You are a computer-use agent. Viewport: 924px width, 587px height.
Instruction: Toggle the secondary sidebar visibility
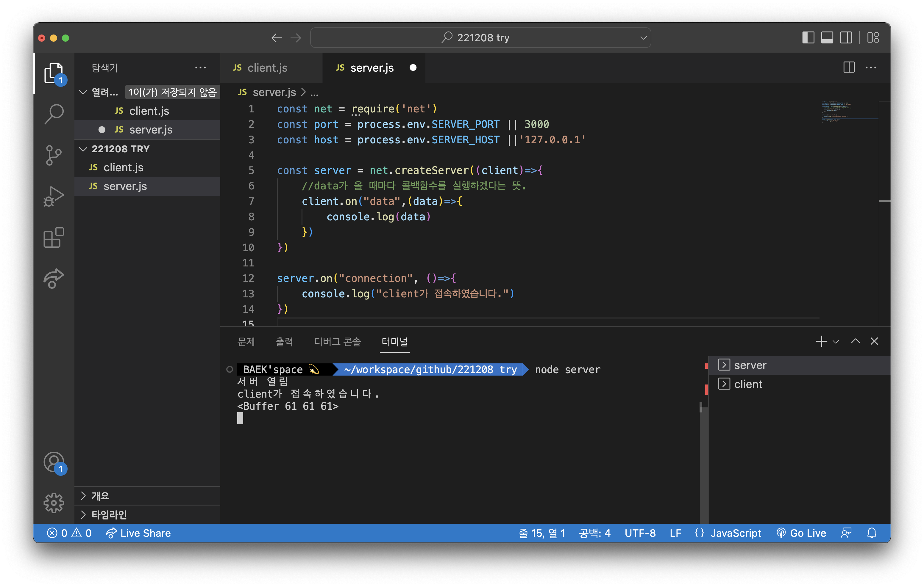click(846, 37)
